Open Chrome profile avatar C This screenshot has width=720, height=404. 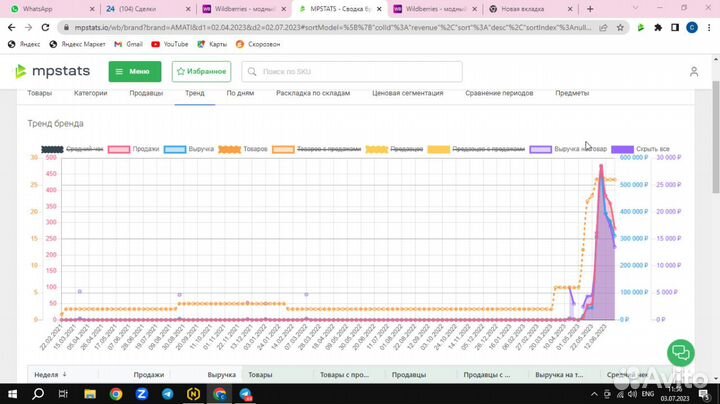tap(692, 28)
